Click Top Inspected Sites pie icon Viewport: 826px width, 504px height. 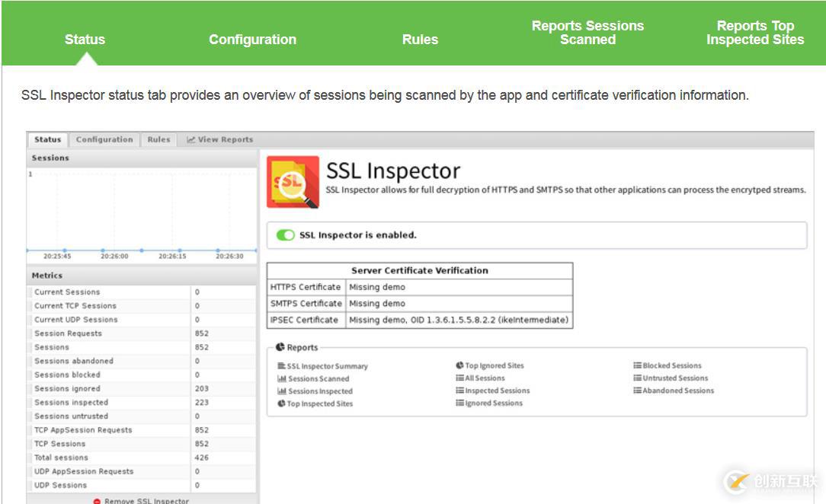click(281, 404)
